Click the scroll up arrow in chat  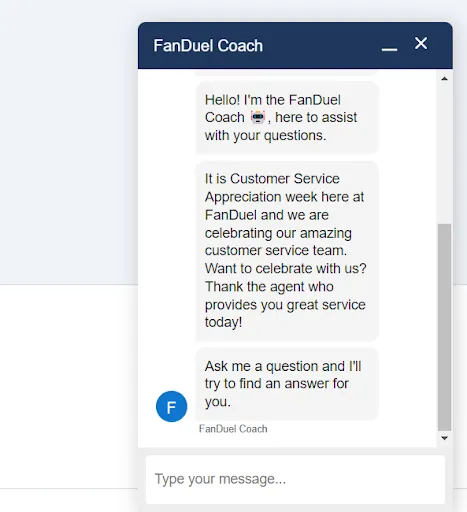(444, 79)
